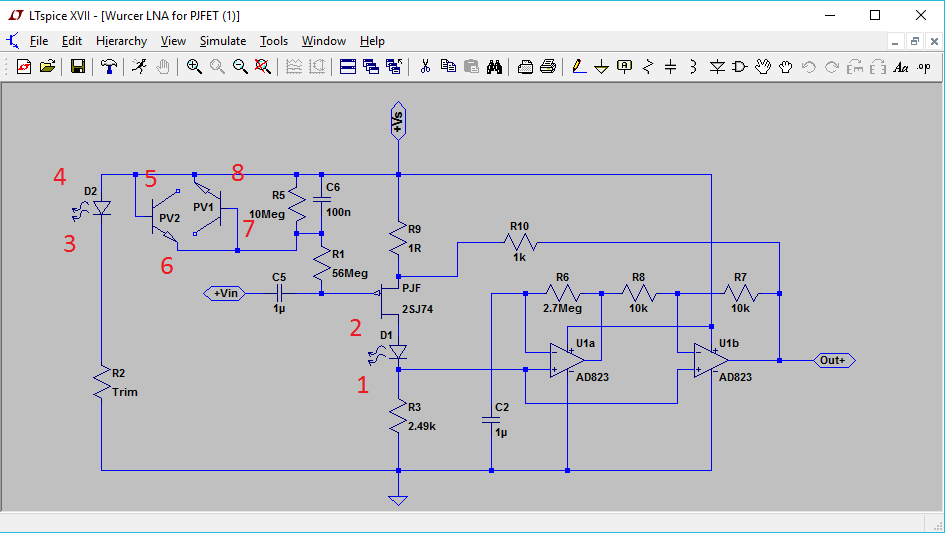Select the Label Net tool

624,66
